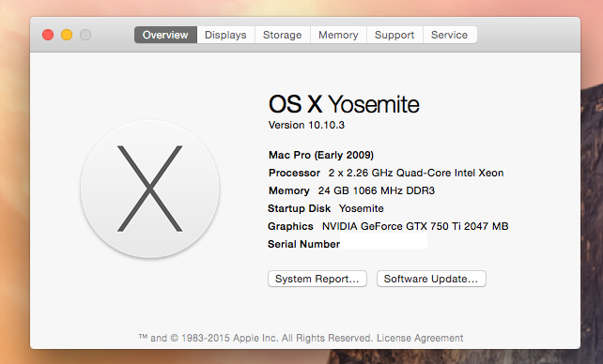Close the About This Mac window
The height and width of the screenshot is (364, 603).
click(48, 35)
